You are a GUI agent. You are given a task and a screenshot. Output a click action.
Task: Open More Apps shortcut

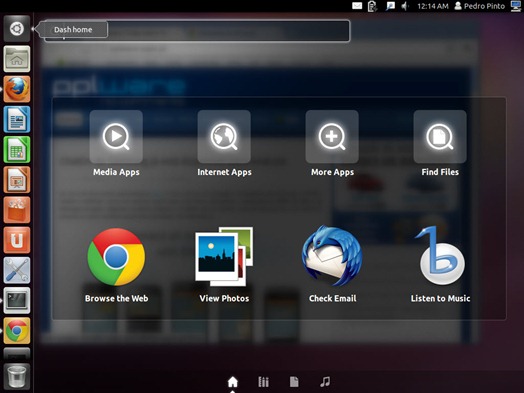coord(332,137)
